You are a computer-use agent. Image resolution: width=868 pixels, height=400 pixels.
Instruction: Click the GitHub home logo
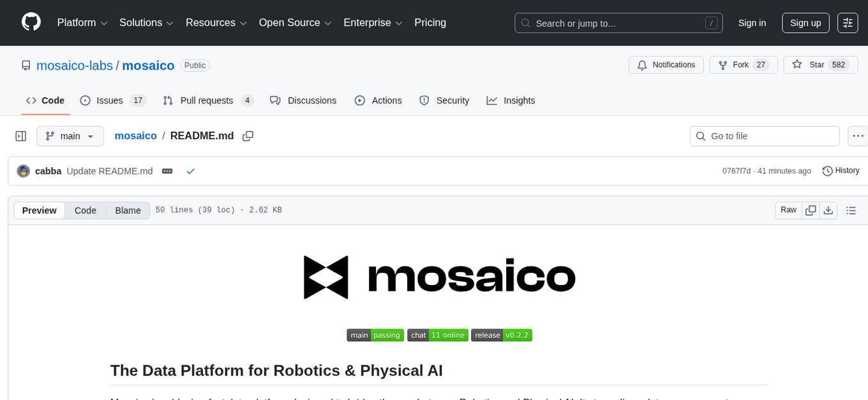pos(31,22)
